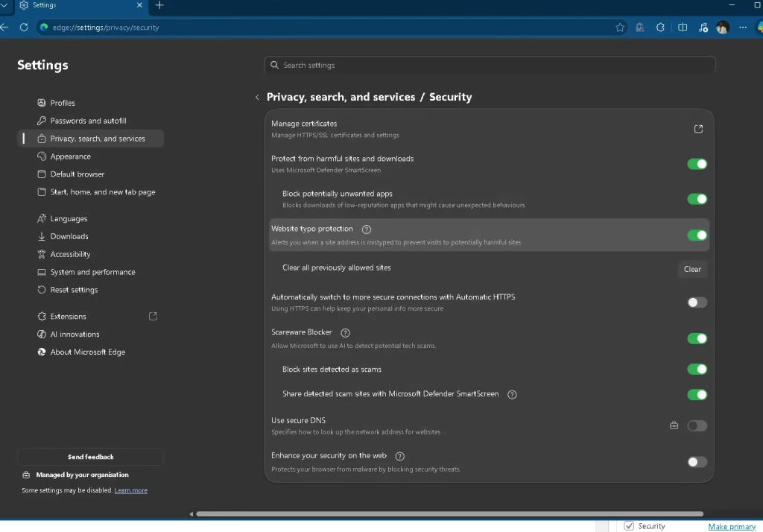
Task: Open Edge Settings and more ellipsis menu
Action: click(x=742, y=28)
